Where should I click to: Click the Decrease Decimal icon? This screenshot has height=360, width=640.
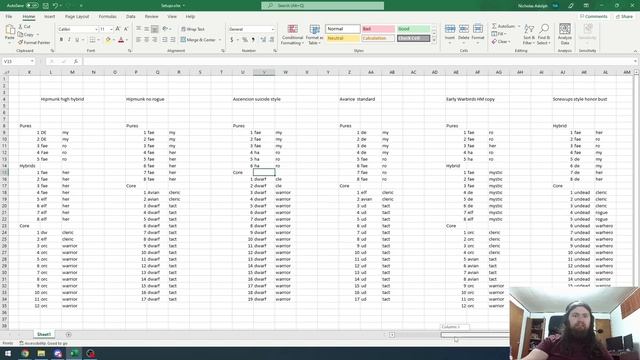point(271,40)
